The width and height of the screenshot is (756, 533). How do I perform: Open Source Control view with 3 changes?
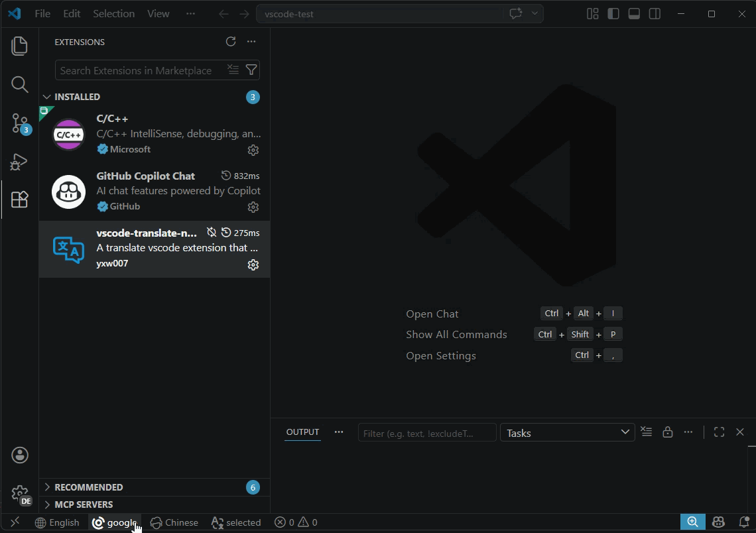click(x=19, y=123)
